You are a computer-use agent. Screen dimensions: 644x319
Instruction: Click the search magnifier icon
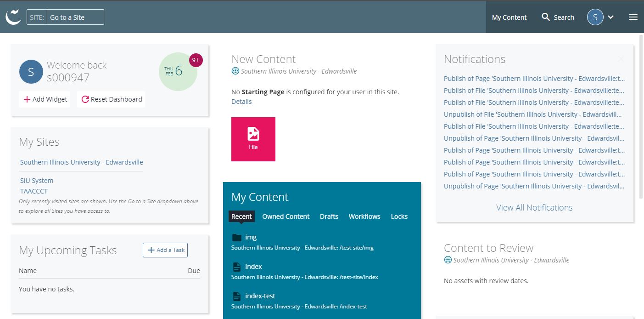546,17
